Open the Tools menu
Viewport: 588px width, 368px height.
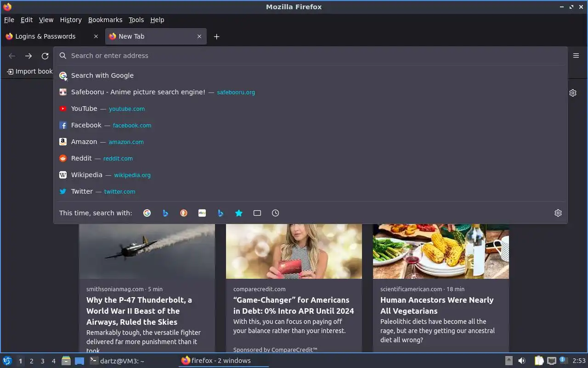pyautogui.click(x=136, y=20)
